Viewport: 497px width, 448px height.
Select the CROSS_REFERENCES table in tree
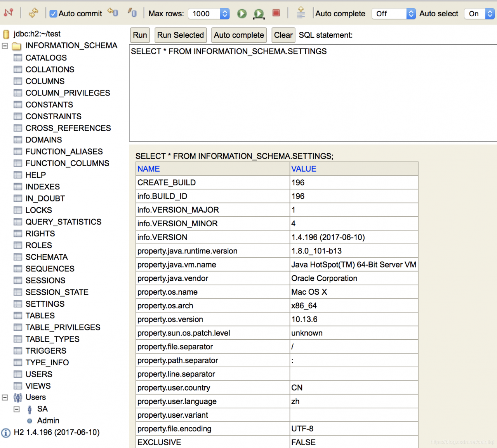click(x=68, y=128)
